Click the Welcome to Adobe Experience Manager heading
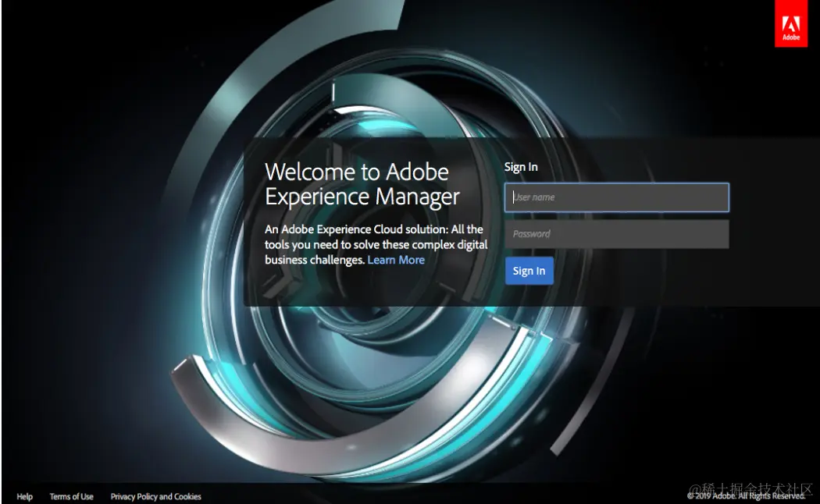820x504 pixels. [x=362, y=184]
